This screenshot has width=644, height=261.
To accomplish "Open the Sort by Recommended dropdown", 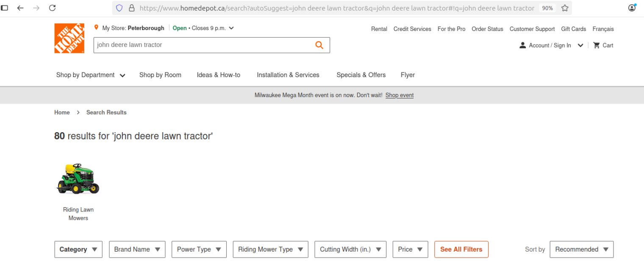I will click(x=582, y=250).
